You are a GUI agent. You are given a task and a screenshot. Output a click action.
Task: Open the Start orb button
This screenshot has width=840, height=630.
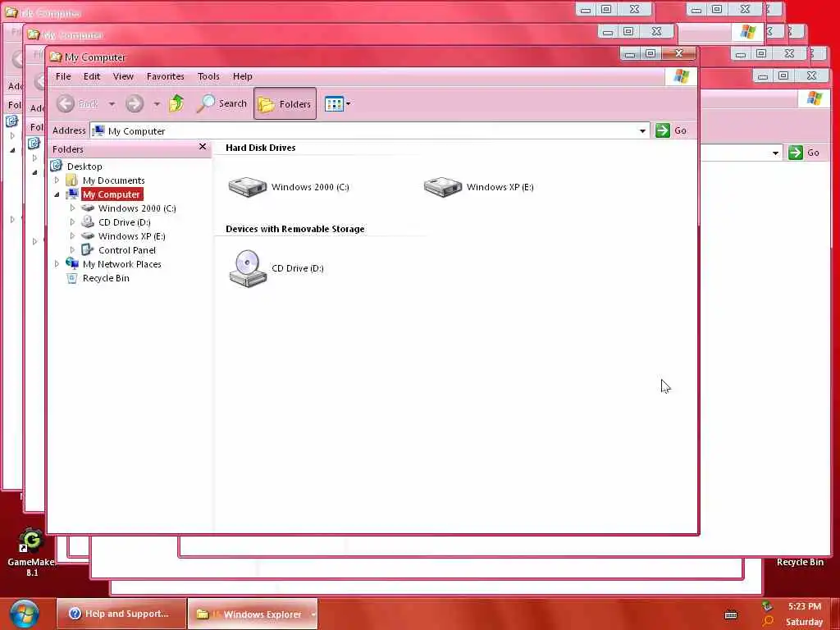click(24, 614)
